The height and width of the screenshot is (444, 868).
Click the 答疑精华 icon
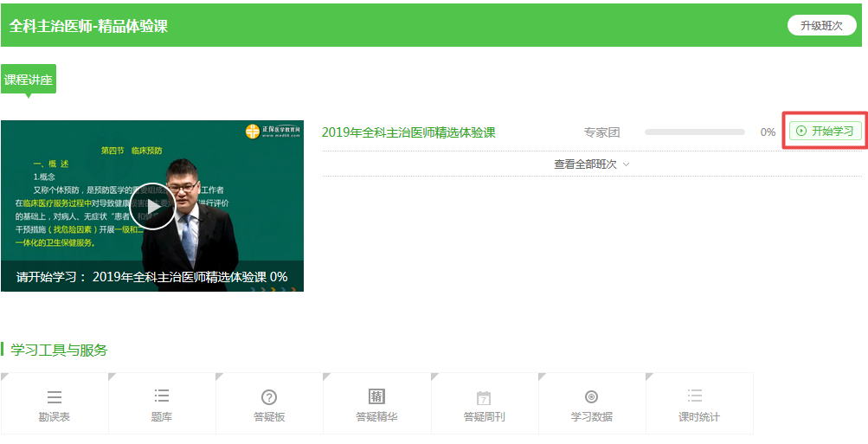point(376,396)
